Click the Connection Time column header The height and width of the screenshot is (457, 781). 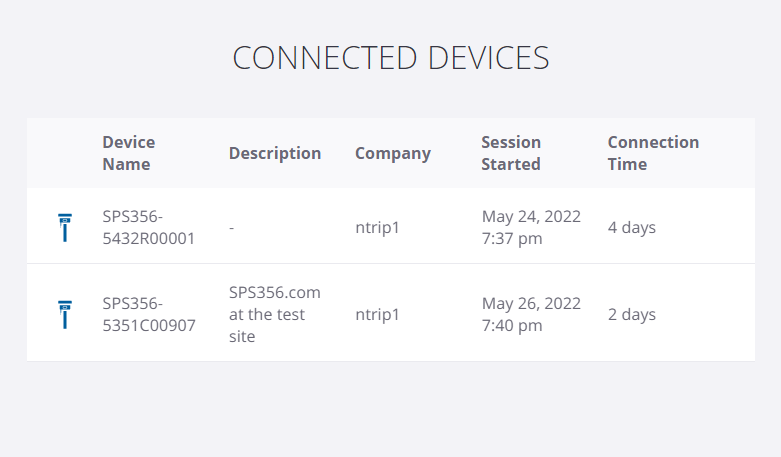pos(653,153)
